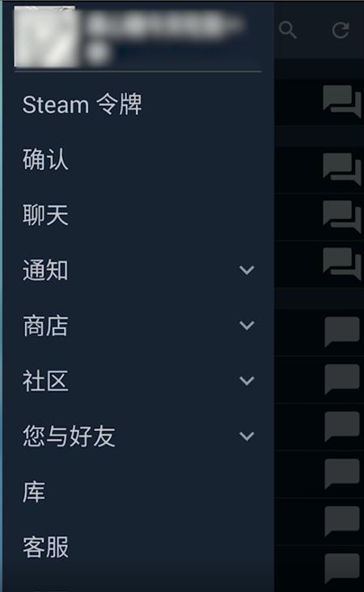The image size is (364, 592).
Task: Open the topmost double chat bubble icon
Action: (342, 102)
